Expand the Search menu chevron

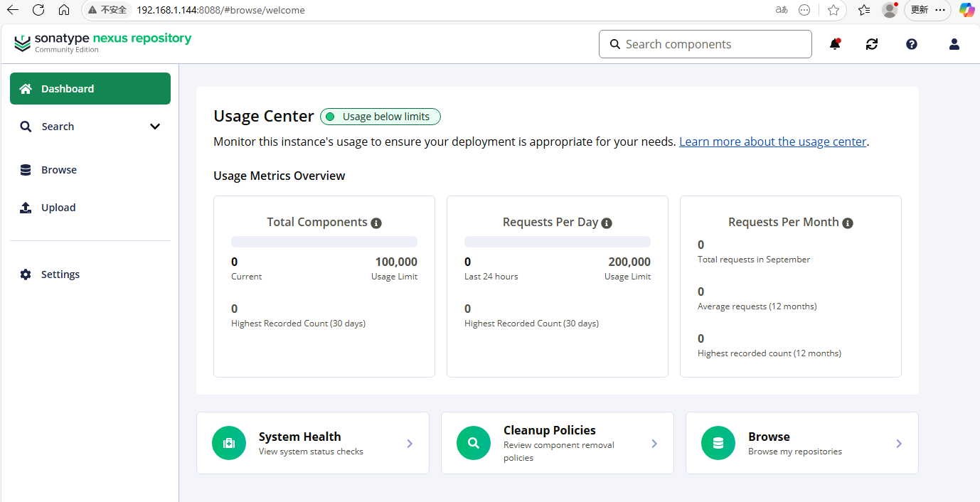pos(155,127)
